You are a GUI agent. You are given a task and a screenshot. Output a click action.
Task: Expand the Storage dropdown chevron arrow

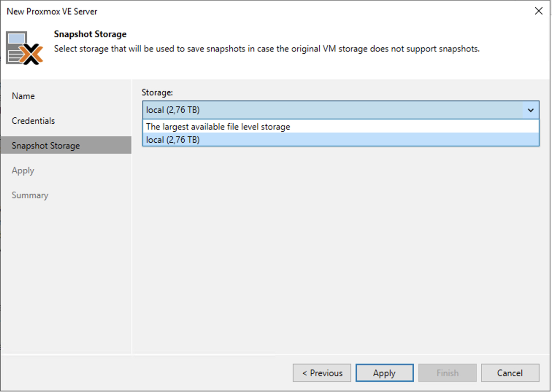530,110
